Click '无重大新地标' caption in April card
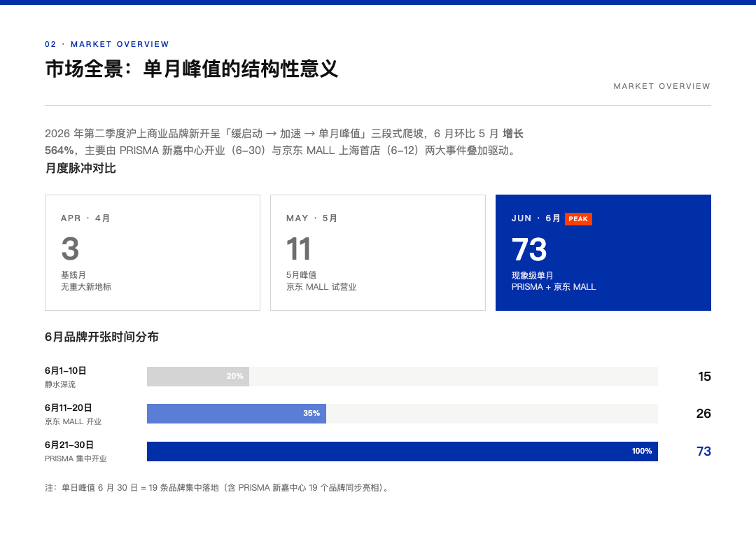Screen dimensions: 756x539 click(x=86, y=287)
